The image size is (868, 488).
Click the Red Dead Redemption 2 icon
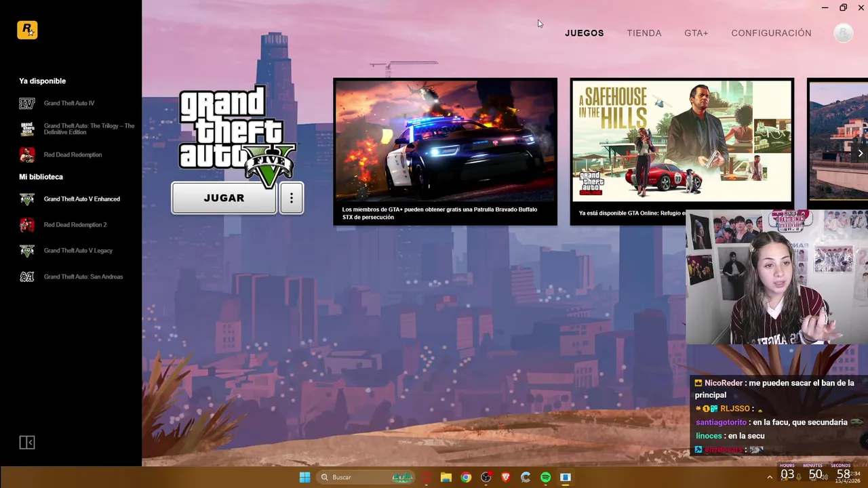[x=27, y=225]
